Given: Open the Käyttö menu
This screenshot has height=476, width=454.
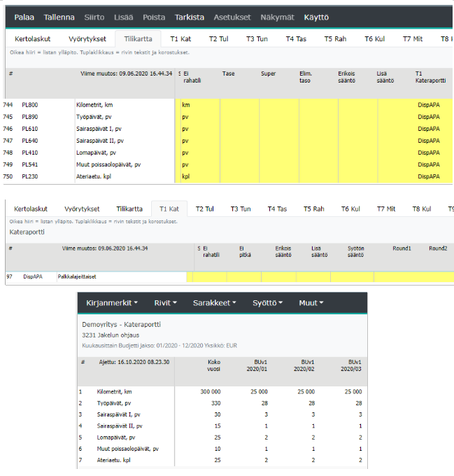Looking at the screenshot, I should click(x=316, y=17).
